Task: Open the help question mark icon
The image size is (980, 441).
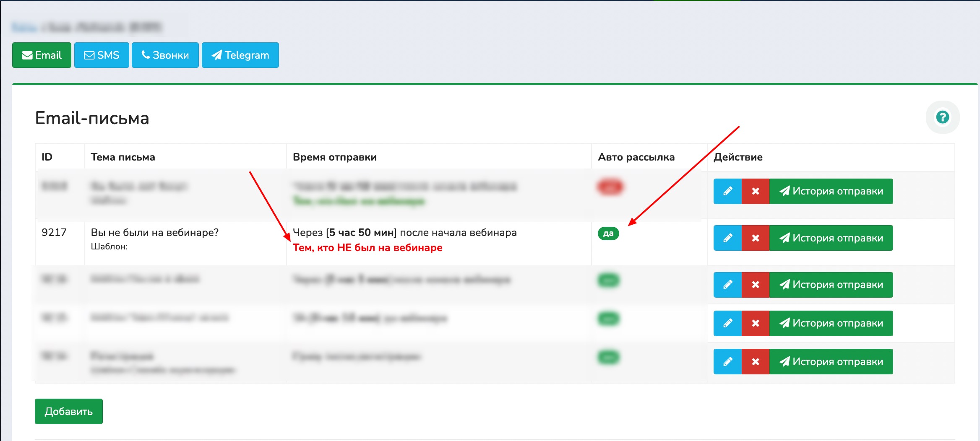Action: click(x=942, y=117)
